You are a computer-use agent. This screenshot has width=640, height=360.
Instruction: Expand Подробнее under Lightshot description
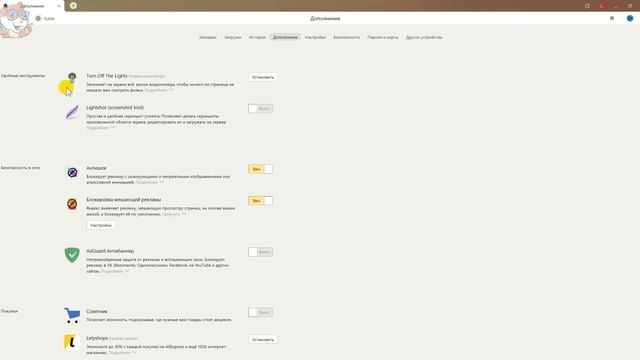pyautogui.click(x=100, y=128)
